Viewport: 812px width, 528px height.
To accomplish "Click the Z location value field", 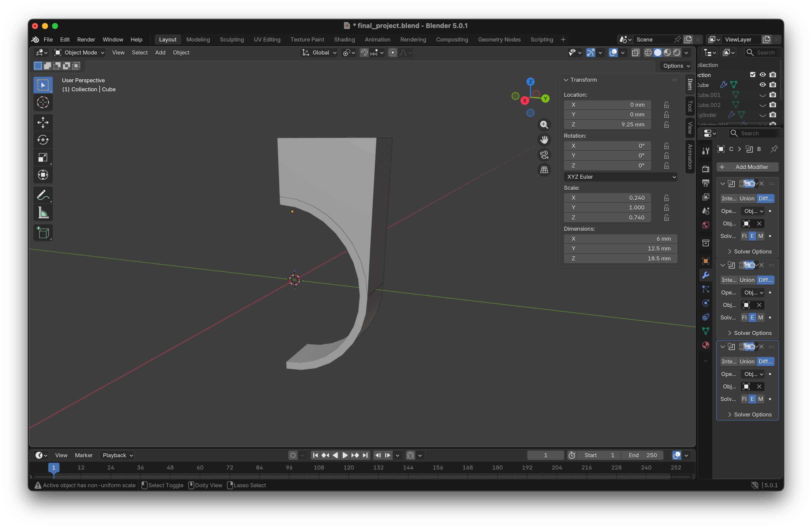I will [607, 124].
